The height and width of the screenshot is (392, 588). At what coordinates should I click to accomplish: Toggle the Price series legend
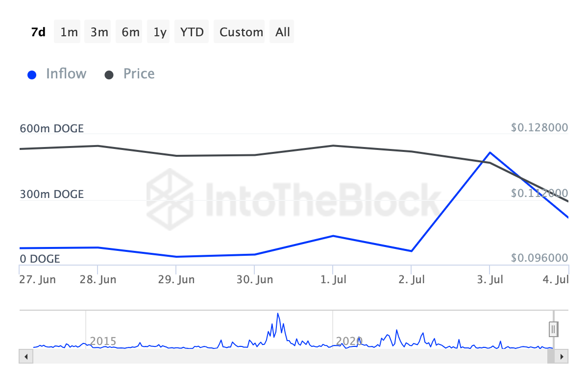[139, 74]
